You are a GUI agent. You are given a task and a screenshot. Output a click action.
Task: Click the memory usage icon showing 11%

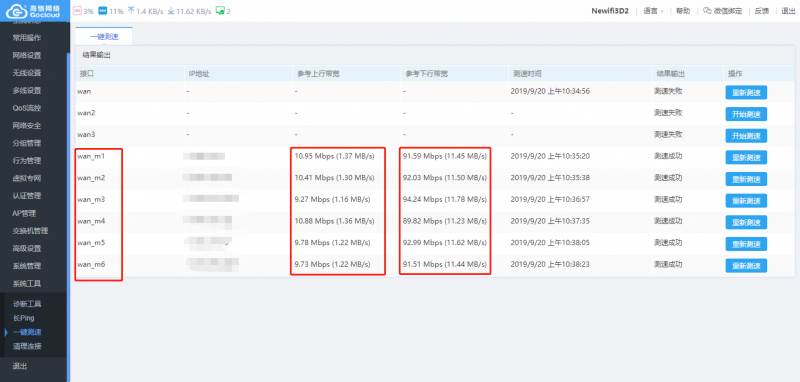coord(102,11)
